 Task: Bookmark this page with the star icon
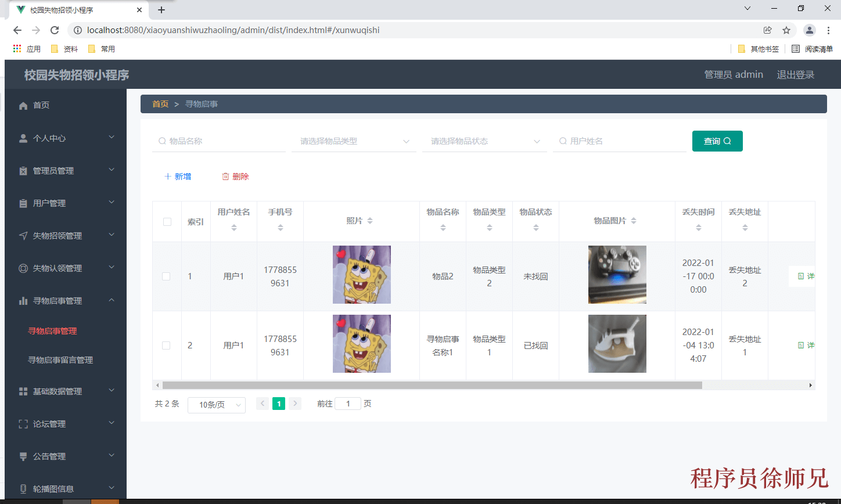[x=786, y=30]
